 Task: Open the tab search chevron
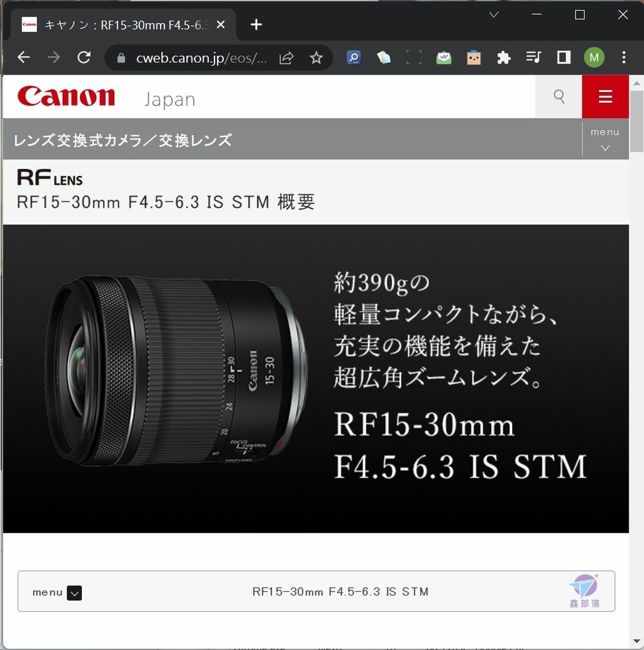[x=494, y=15]
